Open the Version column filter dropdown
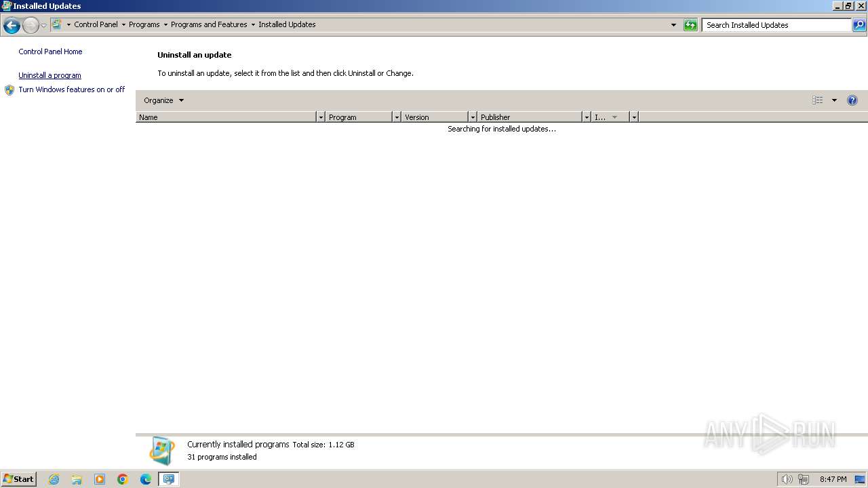 click(473, 117)
